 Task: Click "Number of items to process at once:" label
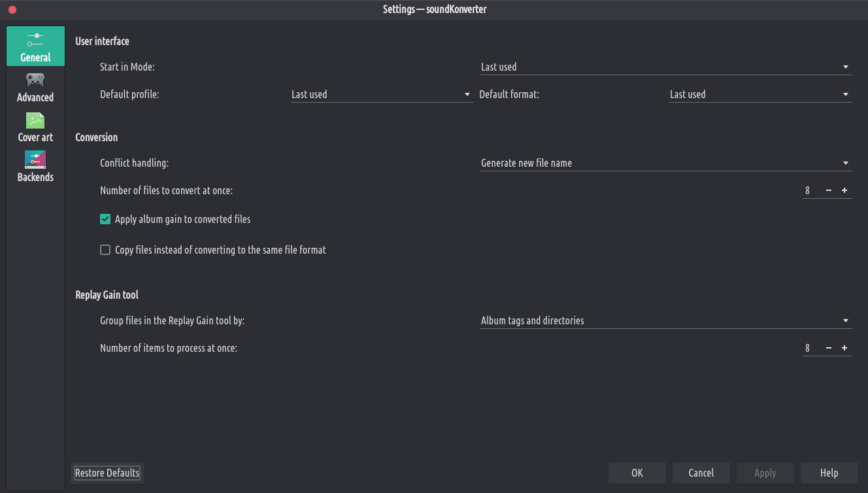click(169, 348)
